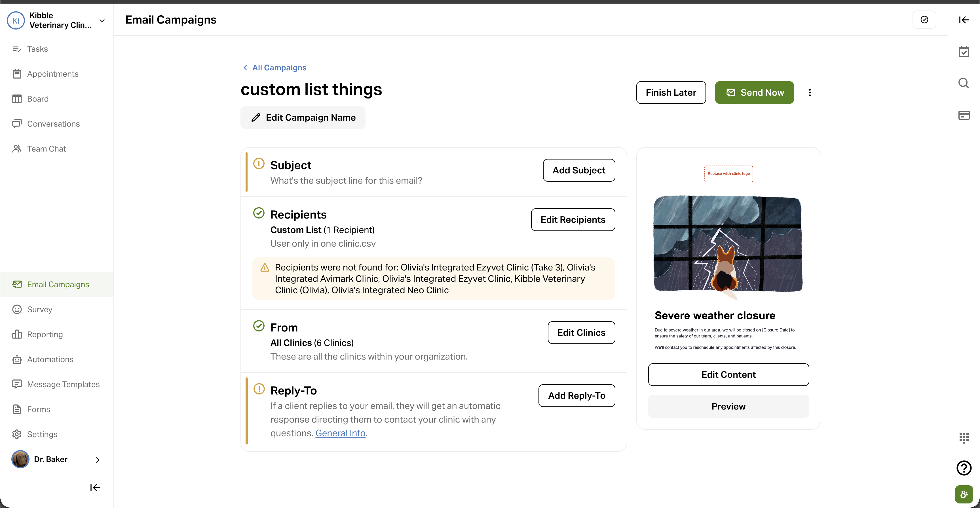Viewport: 980px width, 508px height.
Task: Navigate to Conversations section
Action: pos(53,124)
